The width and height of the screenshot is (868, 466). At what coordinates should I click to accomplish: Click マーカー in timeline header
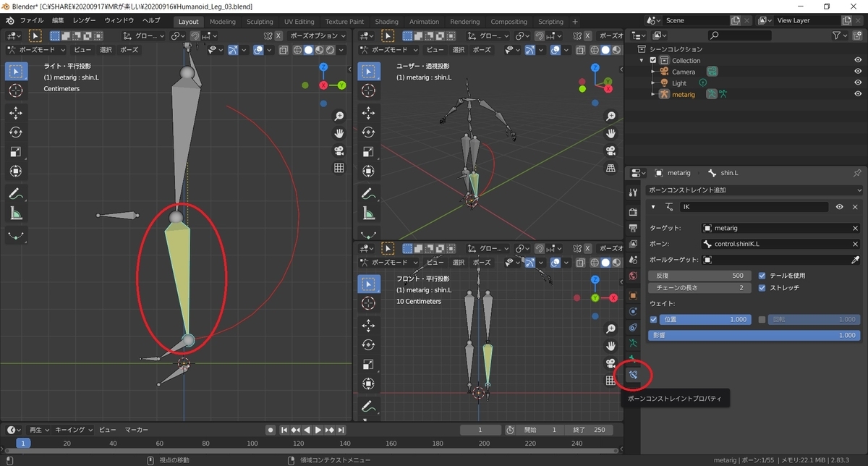(137, 429)
